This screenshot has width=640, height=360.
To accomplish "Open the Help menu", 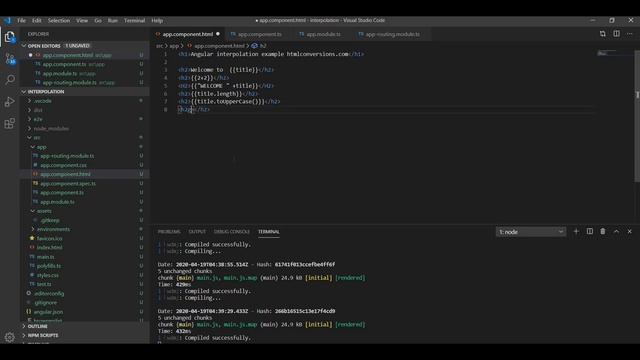I will 157,20.
